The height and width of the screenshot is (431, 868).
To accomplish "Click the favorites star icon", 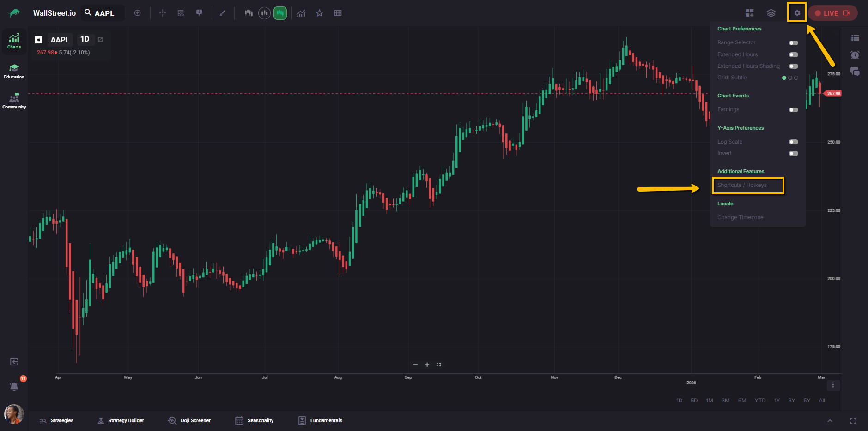I will pos(319,13).
